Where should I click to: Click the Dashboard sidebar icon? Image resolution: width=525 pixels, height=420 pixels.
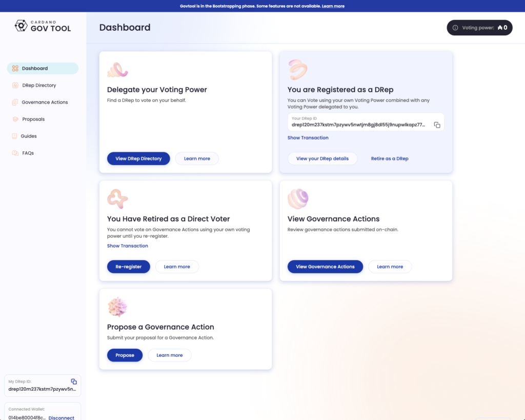[15, 68]
